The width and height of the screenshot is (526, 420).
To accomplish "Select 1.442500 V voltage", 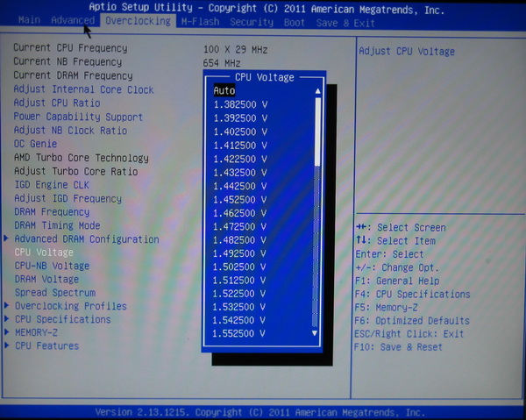I will click(x=240, y=186).
